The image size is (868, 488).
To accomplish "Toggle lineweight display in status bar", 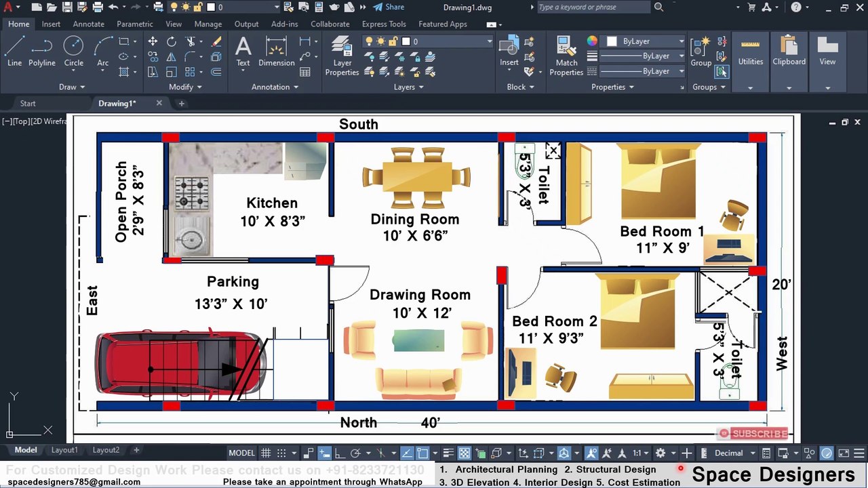I will tap(448, 453).
